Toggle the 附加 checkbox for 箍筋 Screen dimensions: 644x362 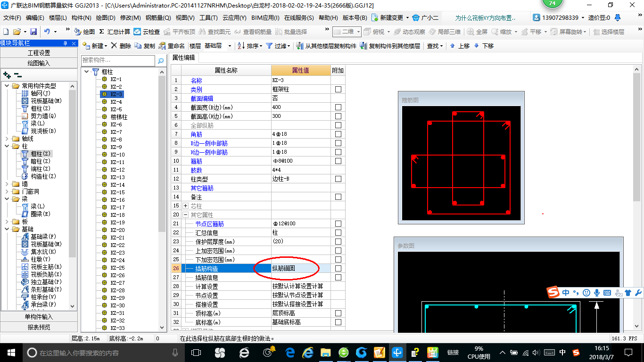pos(338,161)
